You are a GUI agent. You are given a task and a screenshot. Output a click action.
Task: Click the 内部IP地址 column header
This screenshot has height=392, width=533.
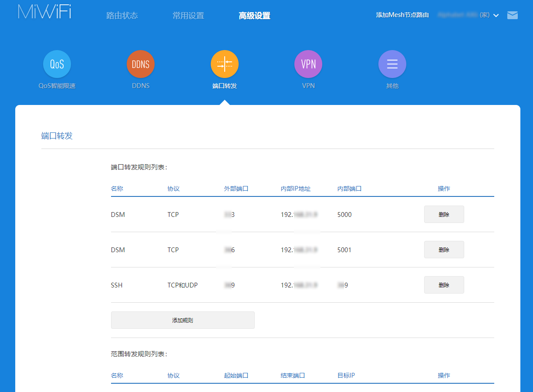click(x=296, y=189)
